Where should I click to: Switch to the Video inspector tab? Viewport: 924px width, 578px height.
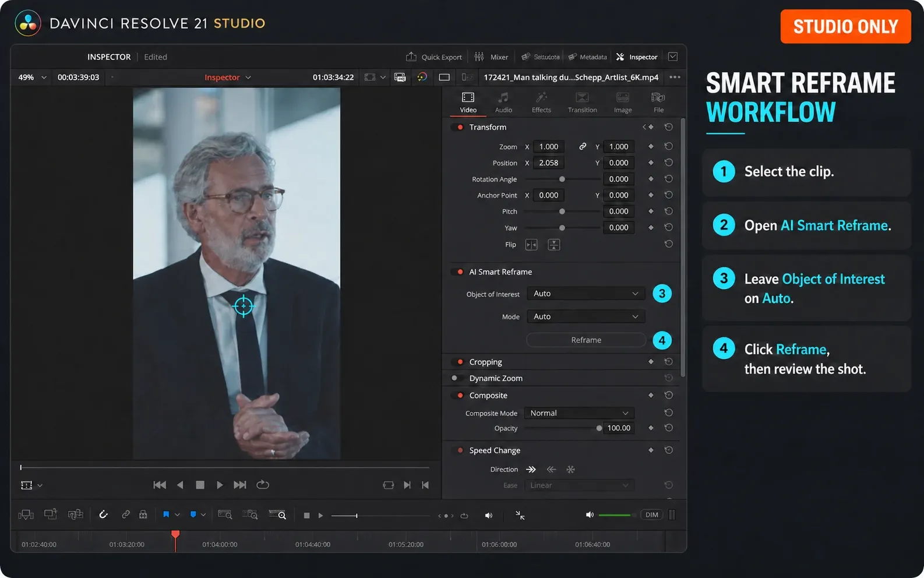(x=468, y=102)
